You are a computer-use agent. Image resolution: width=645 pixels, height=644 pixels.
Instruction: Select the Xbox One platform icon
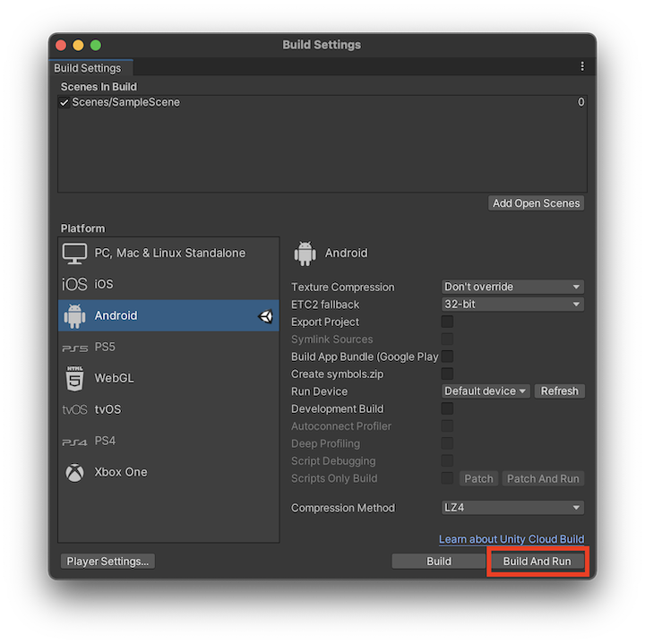(x=74, y=472)
